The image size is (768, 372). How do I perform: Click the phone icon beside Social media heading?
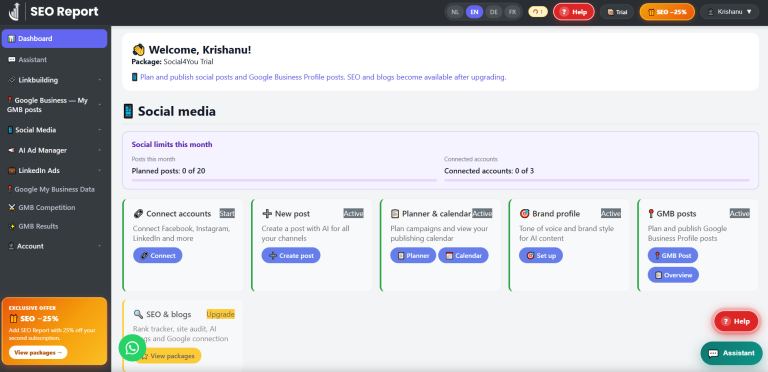click(x=128, y=111)
